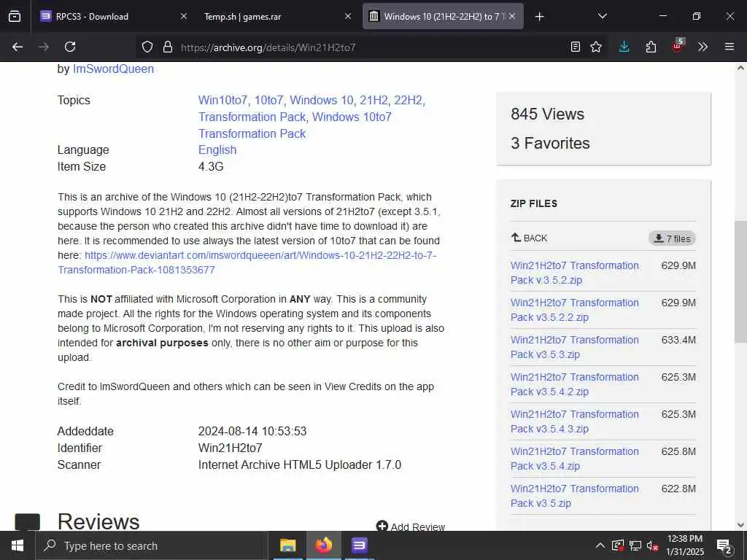
Task: Select the 4.3G item size value
Action: tap(211, 167)
